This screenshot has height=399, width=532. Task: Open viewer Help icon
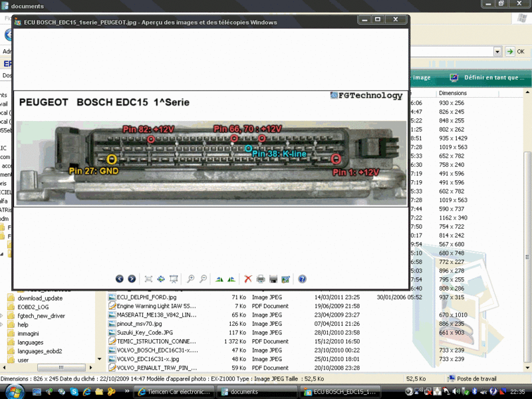click(x=302, y=279)
